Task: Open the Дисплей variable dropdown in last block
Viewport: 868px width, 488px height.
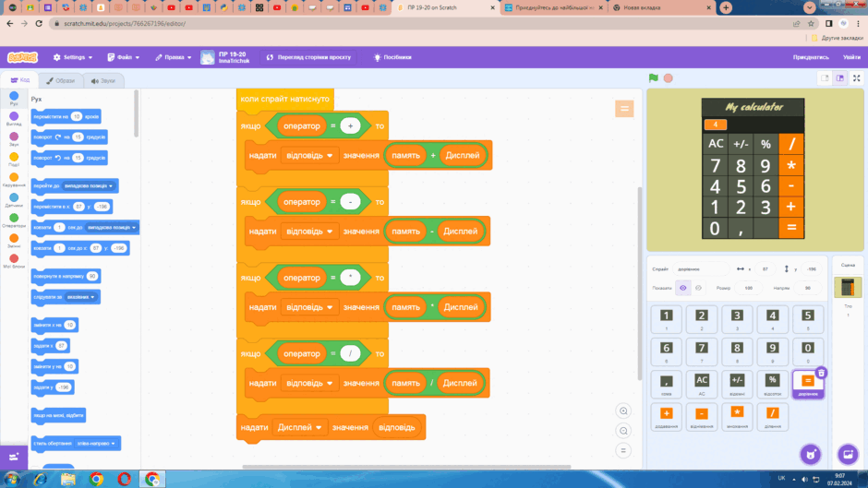Action: (299, 428)
